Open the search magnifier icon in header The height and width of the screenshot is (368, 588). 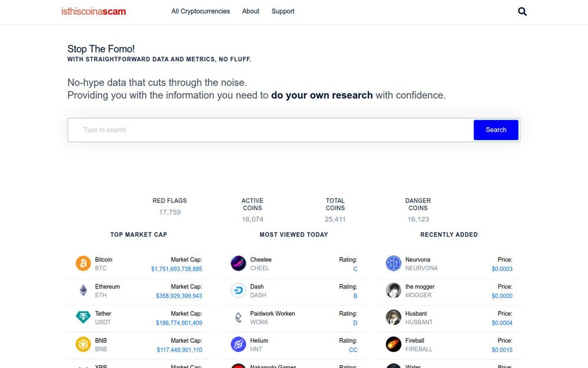coord(522,12)
